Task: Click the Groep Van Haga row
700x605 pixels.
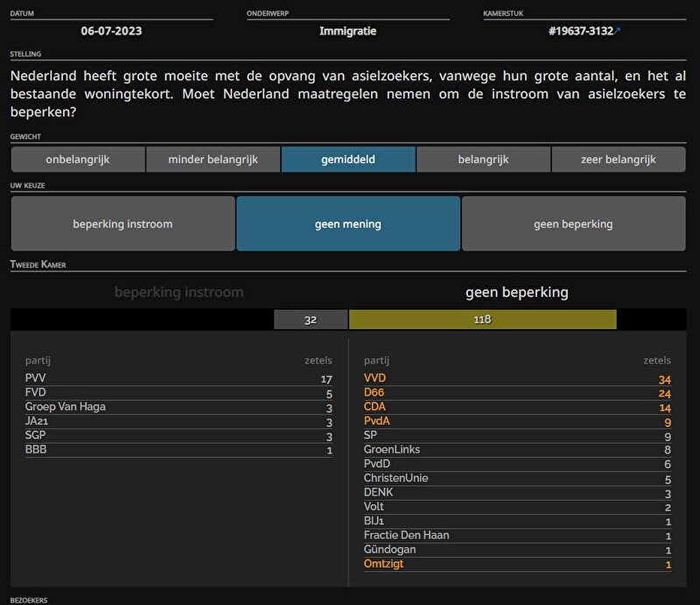Action: coord(178,407)
